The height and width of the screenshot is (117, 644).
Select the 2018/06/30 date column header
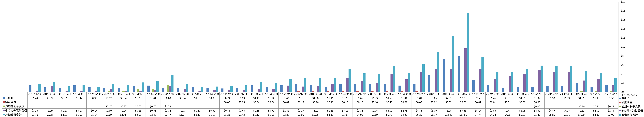(x=448, y=94)
